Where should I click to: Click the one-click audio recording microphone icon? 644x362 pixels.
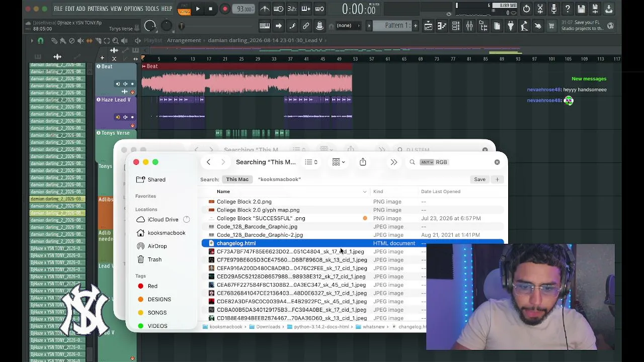point(553,9)
